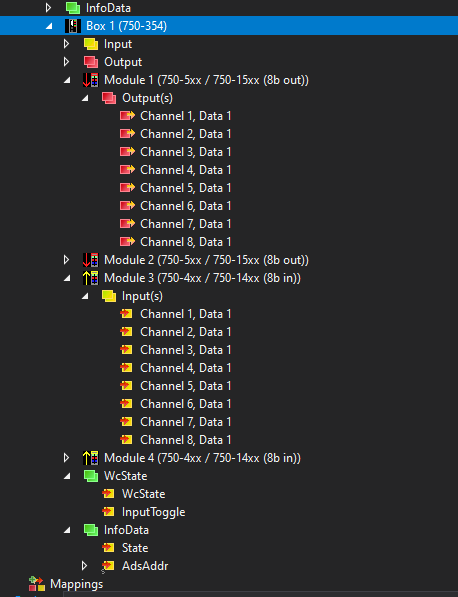Click the red Output folder icon

click(x=91, y=62)
